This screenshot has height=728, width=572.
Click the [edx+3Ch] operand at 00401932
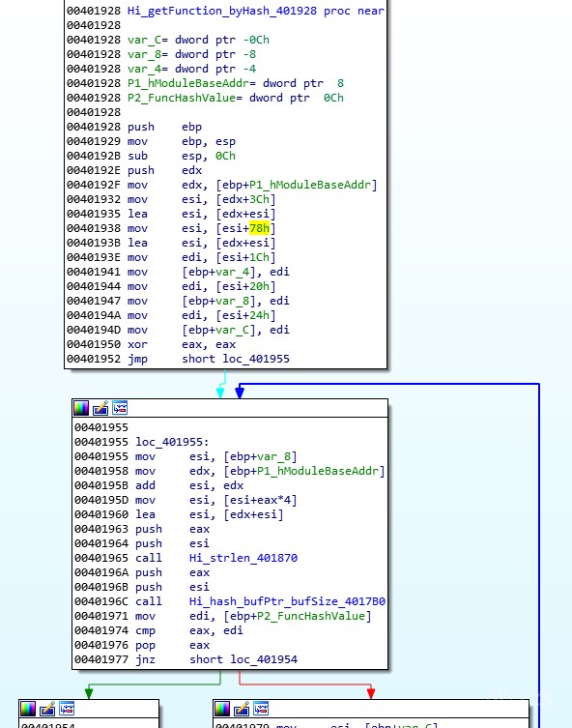point(245,199)
